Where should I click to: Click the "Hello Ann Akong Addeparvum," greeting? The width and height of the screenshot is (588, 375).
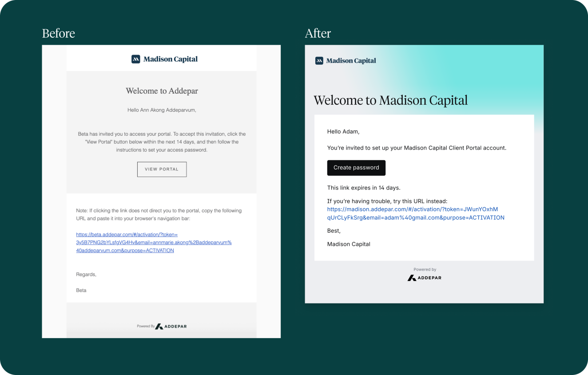[162, 110]
